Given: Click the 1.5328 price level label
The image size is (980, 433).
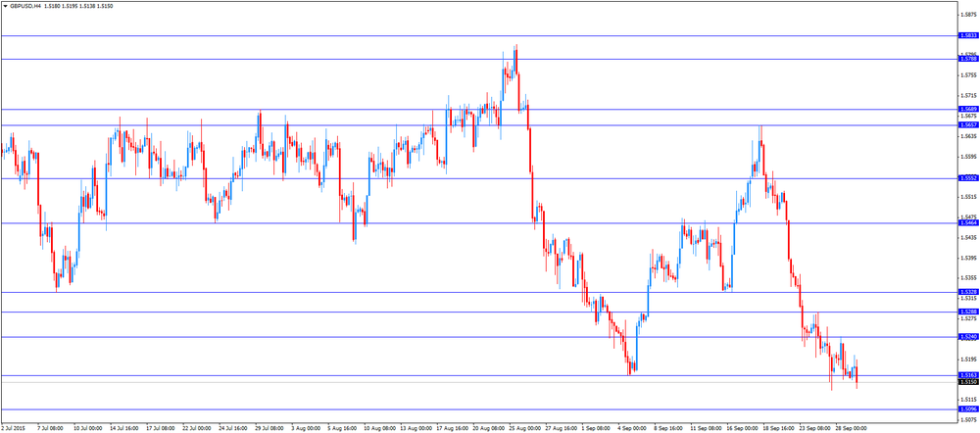Looking at the screenshot, I should [x=967, y=292].
